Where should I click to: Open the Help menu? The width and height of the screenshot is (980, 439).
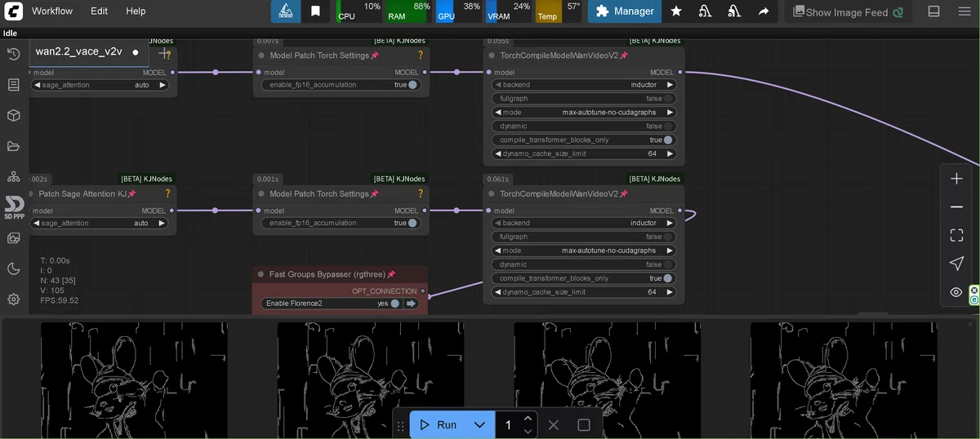[x=136, y=11]
